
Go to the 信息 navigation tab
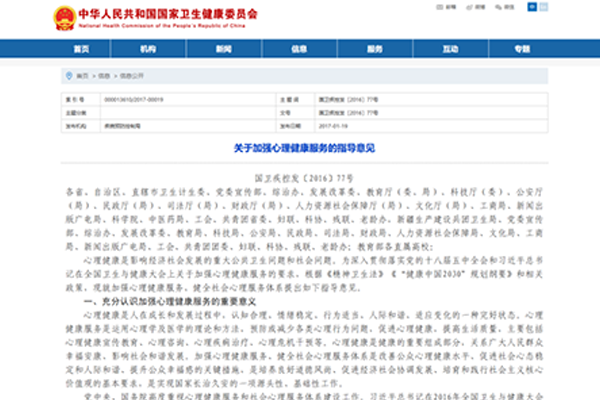pyautogui.click(x=299, y=48)
